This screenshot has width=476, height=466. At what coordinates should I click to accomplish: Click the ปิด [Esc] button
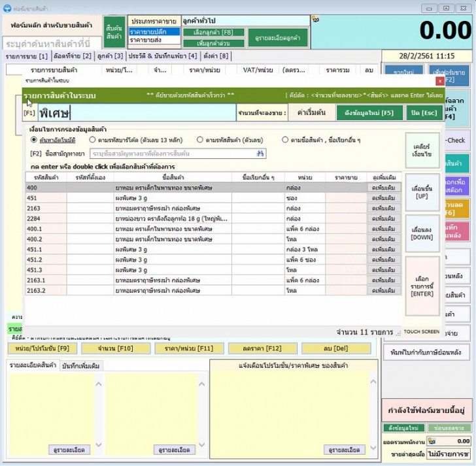pyautogui.click(x=422, y=112)
